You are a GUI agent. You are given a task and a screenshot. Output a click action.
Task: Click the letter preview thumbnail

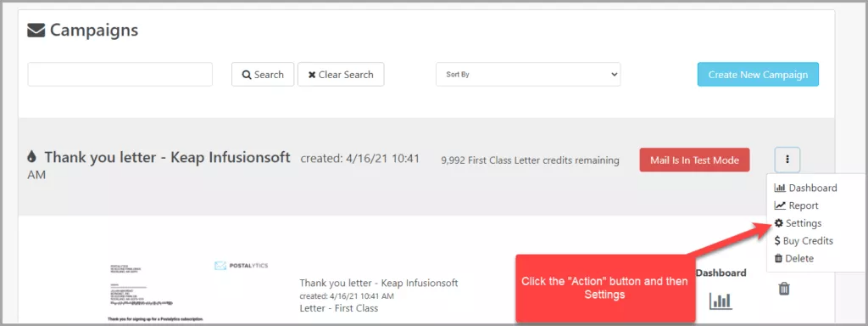(189, 290)
